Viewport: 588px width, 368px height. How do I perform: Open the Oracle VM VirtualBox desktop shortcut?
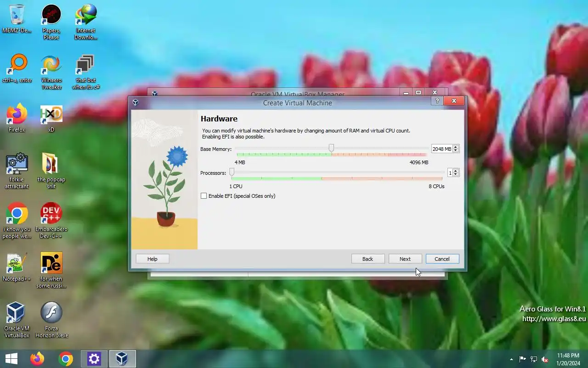pyautogui.click(x=17, y=320)
